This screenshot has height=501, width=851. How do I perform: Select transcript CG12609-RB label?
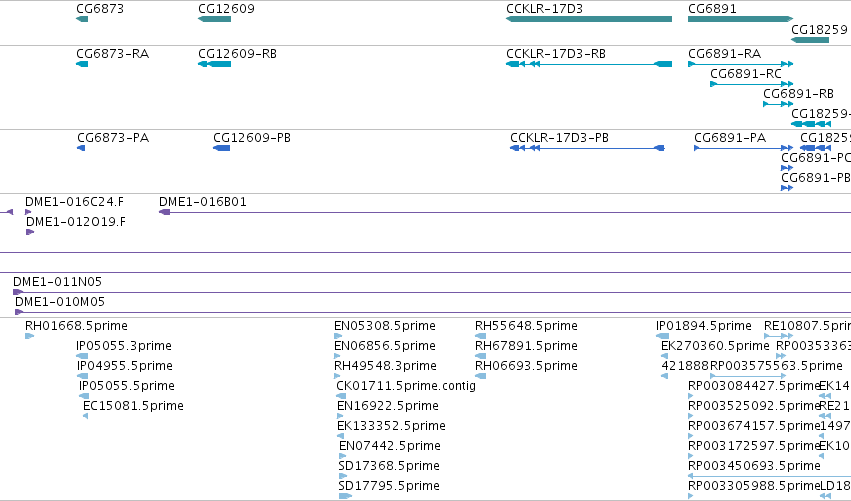[237, 54]
